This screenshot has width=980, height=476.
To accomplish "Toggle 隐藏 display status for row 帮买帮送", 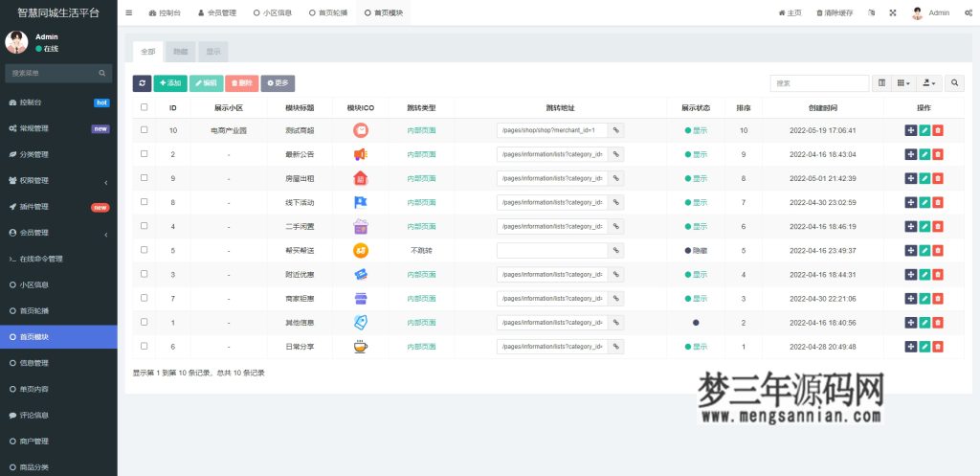I will (696, 250).
